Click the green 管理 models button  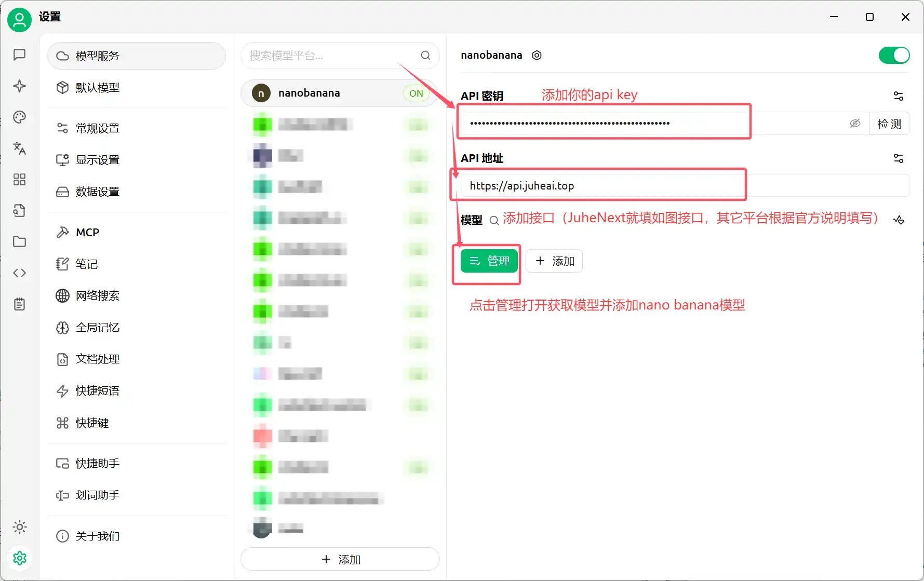[x=489, y=261]
